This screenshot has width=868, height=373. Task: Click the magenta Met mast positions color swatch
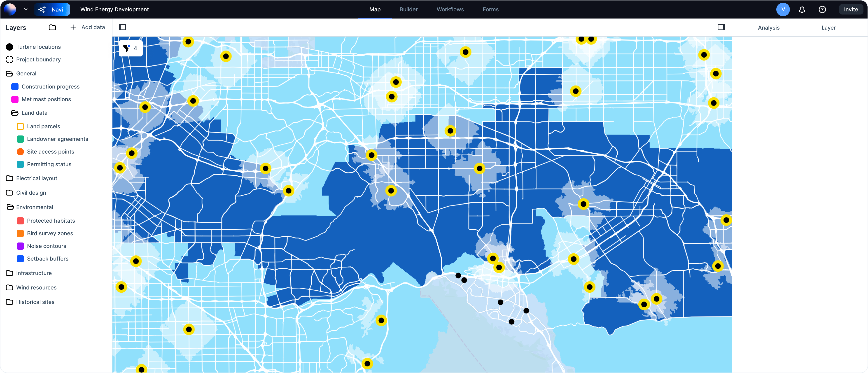[x=14, y=99]
